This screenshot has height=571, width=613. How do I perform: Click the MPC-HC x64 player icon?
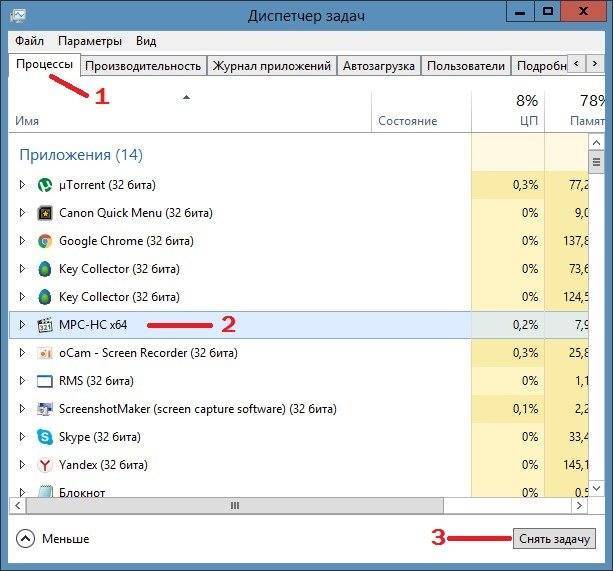tap(45, 325)
